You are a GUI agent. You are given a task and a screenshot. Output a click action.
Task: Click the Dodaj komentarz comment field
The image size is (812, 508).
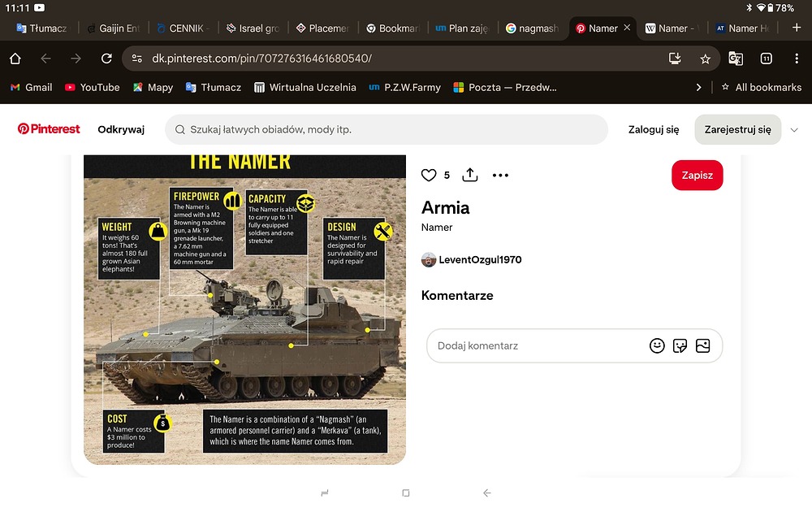tap(574, 345)
